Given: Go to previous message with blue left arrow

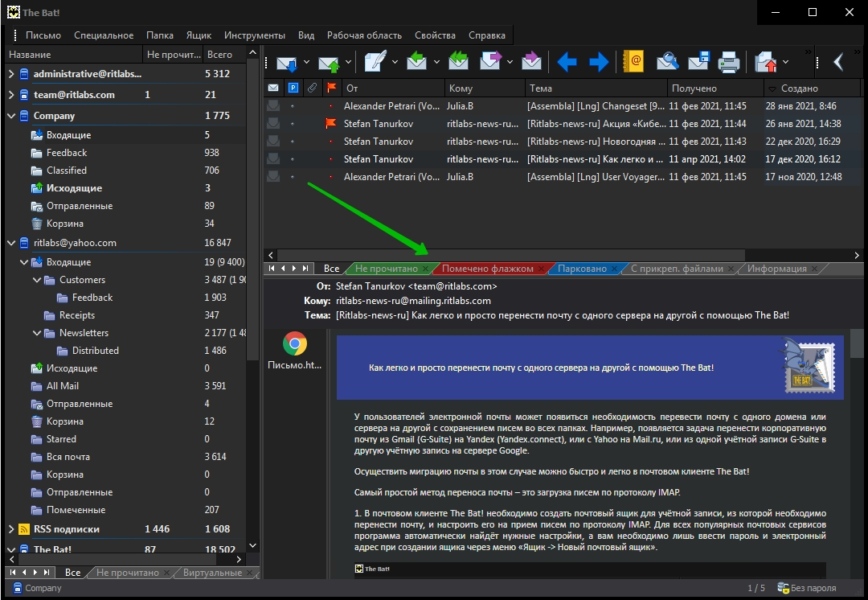Looking at the screenshot, I should [x=567, y=61].
